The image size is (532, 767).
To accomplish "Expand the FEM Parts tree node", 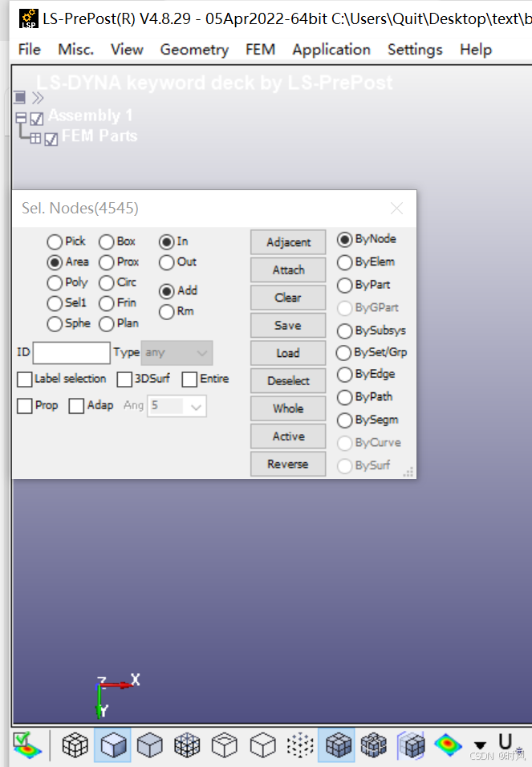I will coord(35,139).
